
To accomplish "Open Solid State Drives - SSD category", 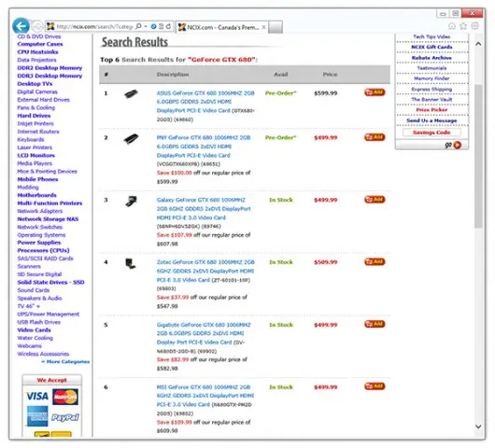I will [x=50, y=283].
